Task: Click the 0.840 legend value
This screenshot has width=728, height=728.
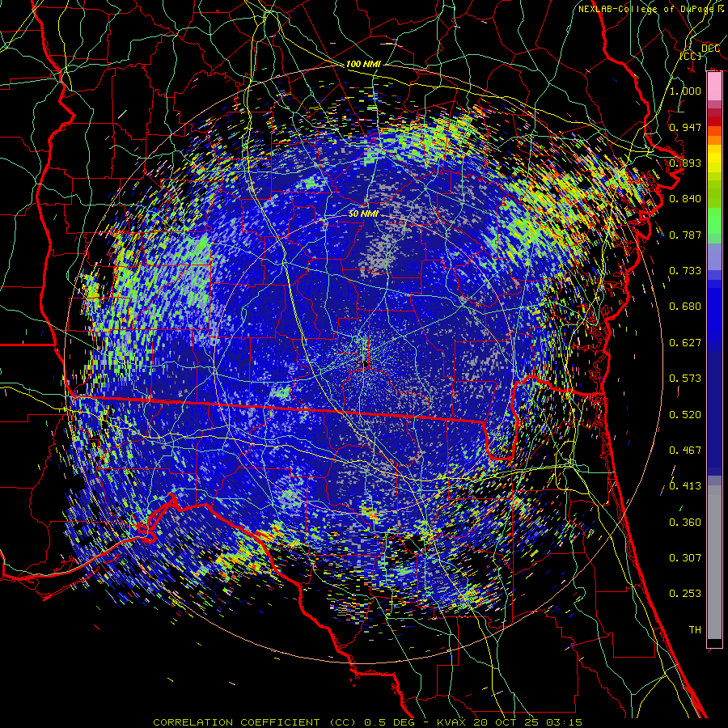Action: click(x=685, y=199)
